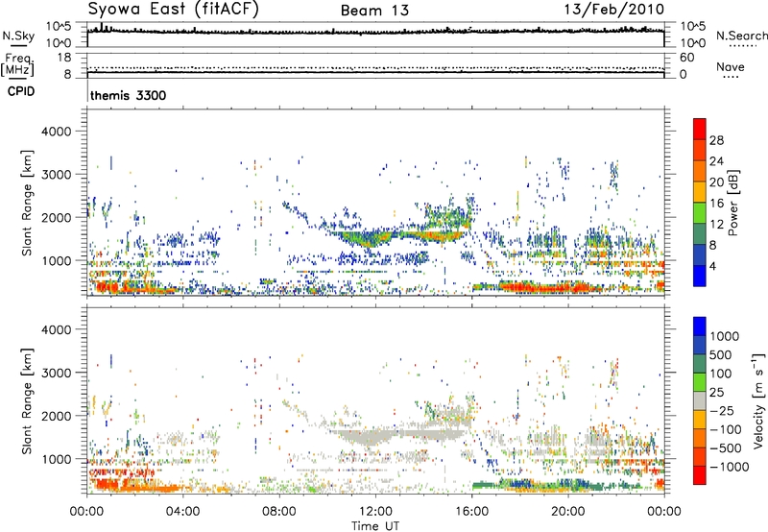Click the '04:00' time tick label
768x532 pixels.
pos(182,512)
